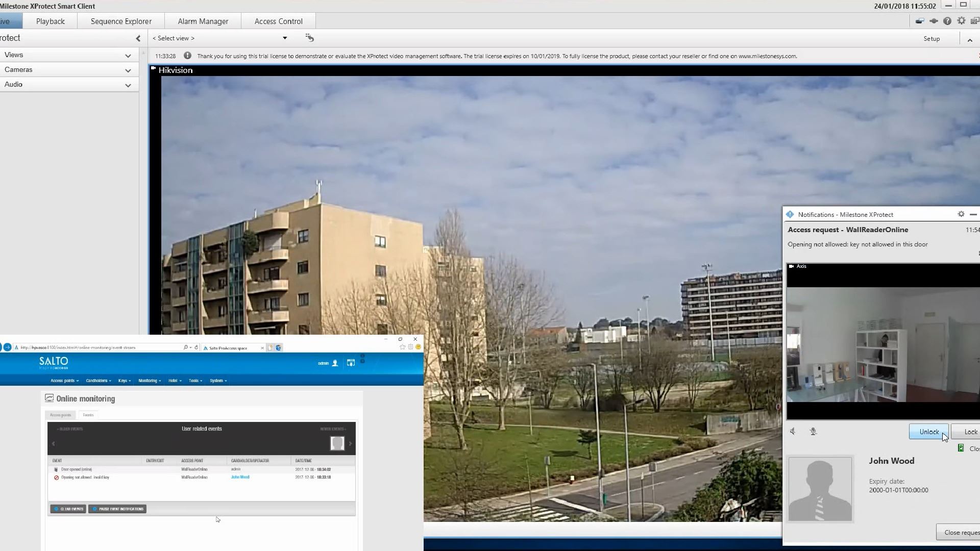Switch to Sequence Explorer tab
The image size is (980, 551).
click(x=121, y=21)
